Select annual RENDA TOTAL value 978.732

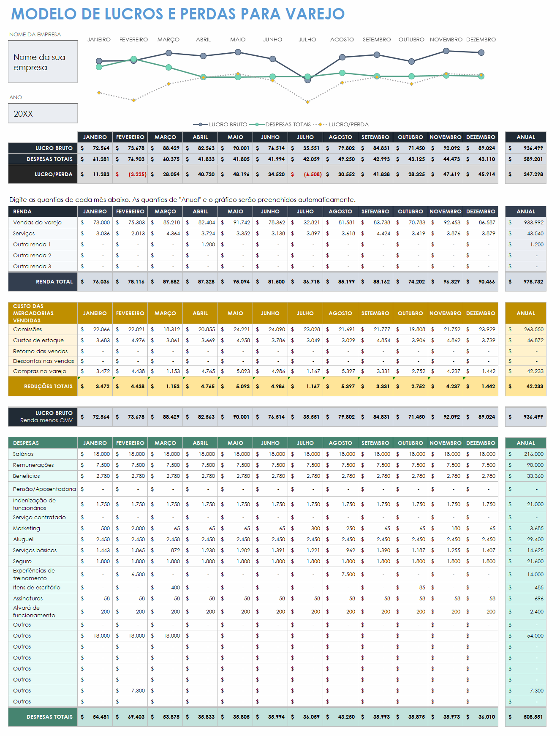click(526, 282)
